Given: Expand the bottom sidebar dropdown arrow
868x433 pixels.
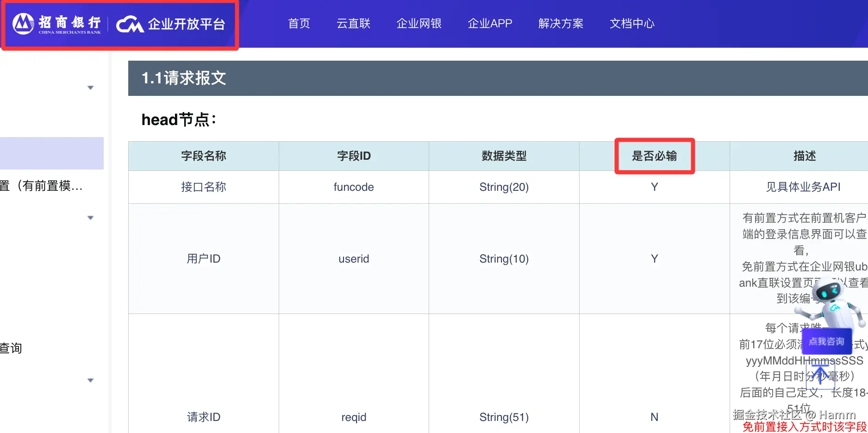Looking at the screenshot, I should pos(91,380).
